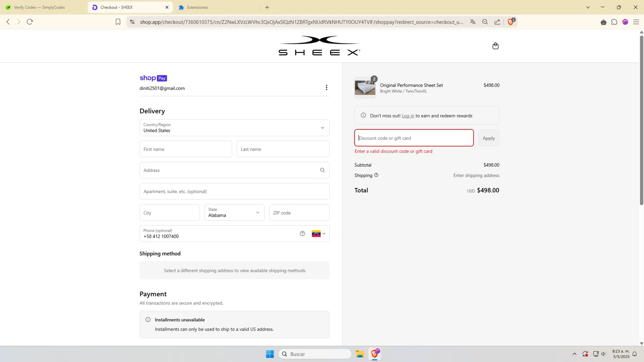The height and width of the screenshot is (362, 644).
Task: Focus the Address input field
Action: pyautogui.click(x=234, y=170)
